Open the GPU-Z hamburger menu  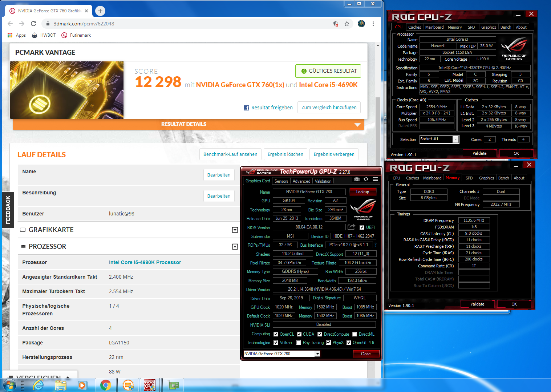point(375,179)
